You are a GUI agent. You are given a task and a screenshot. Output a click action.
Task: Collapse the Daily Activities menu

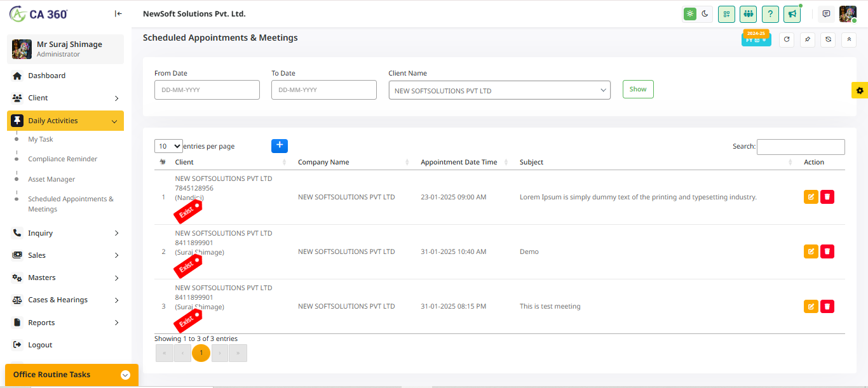click(65, 121)
